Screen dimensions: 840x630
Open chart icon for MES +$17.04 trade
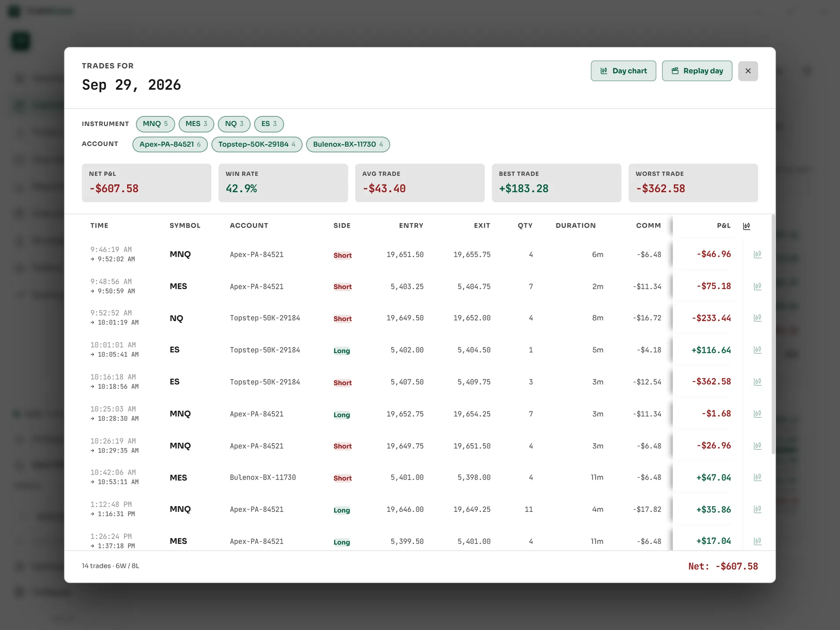pos(757,541)
